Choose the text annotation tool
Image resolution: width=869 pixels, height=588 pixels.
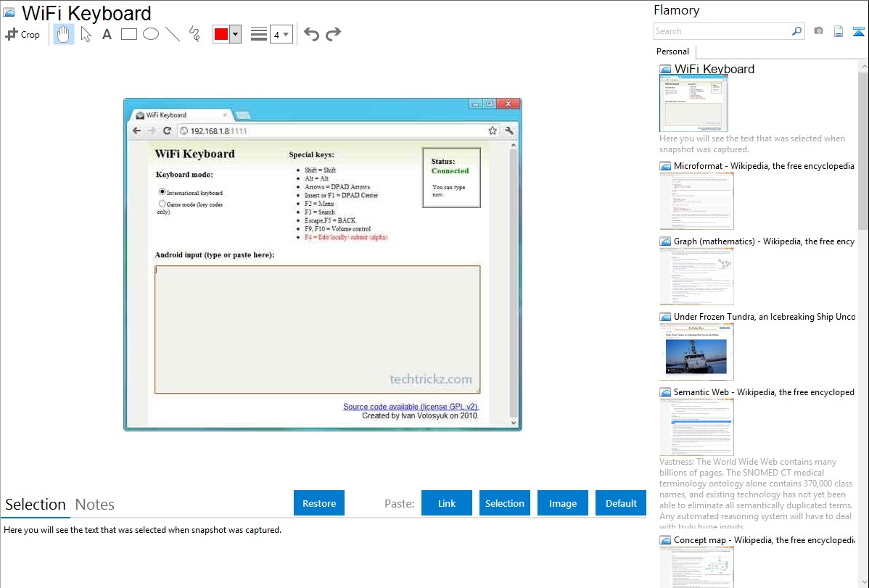point(107,34)
